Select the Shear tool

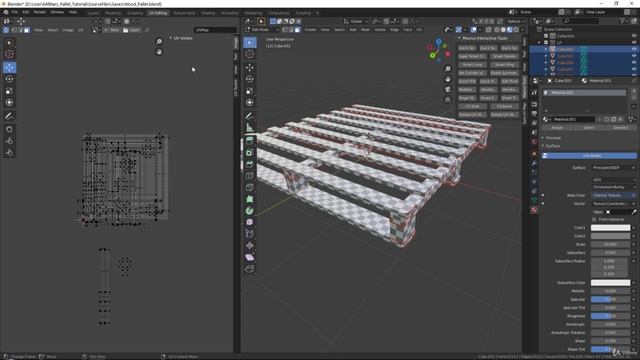pyautogui.click(x=250, y=257)
